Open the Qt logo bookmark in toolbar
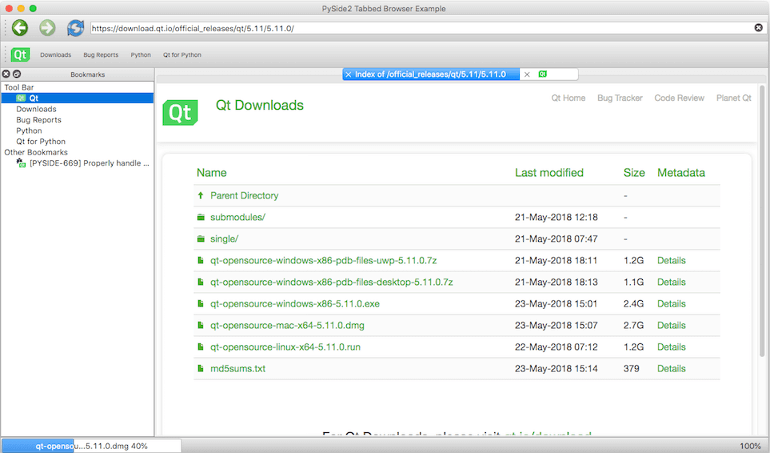The height and width of the screenshot is (453, 770). 21,55
